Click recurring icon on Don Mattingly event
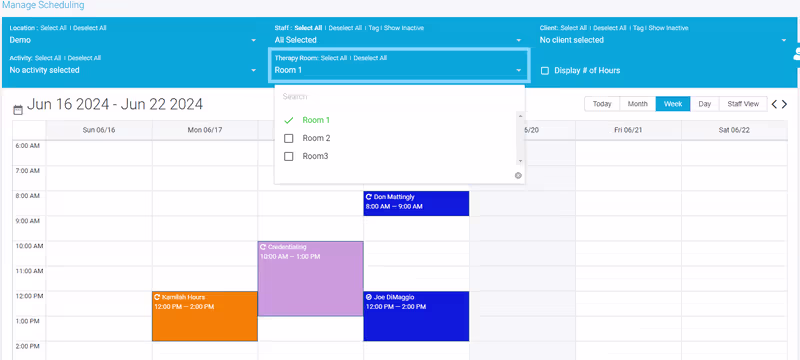This screenshot has width=800, height=360. click(369, 196)
